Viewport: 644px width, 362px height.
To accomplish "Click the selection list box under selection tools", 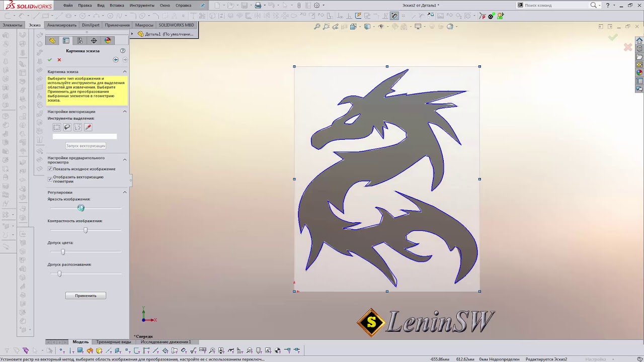I will [85, 136].
